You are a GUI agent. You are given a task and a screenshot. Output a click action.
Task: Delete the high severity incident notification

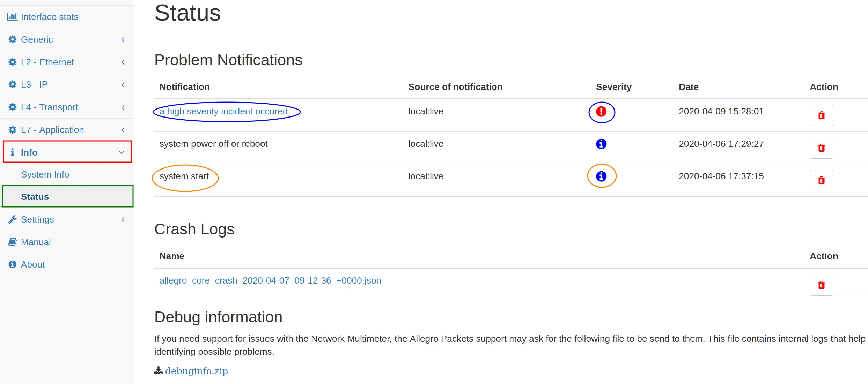(x=821, y=115)
